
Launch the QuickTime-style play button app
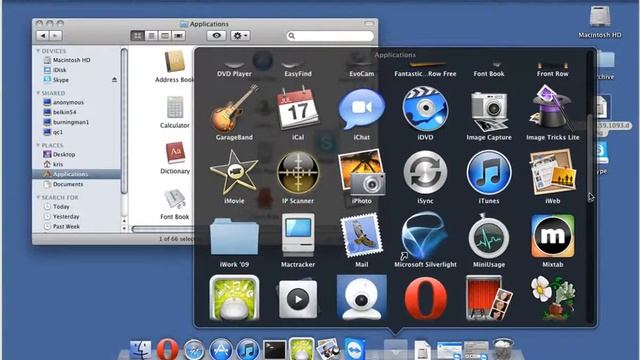click(x=298, y=299)
